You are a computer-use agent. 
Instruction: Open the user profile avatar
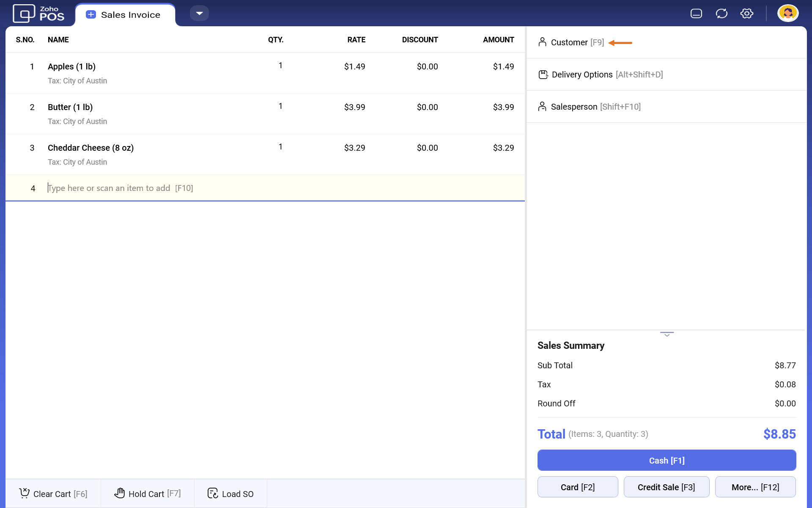click(787, 14)
